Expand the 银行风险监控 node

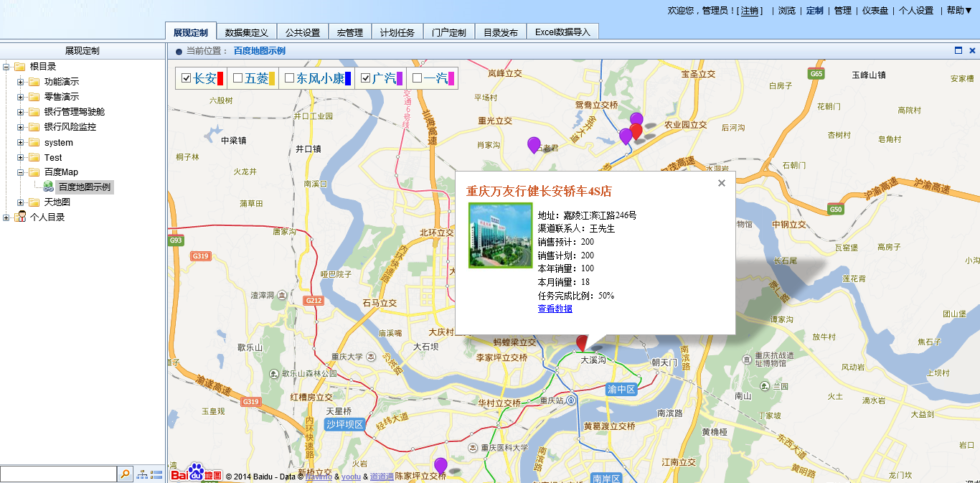pos(20,127)
